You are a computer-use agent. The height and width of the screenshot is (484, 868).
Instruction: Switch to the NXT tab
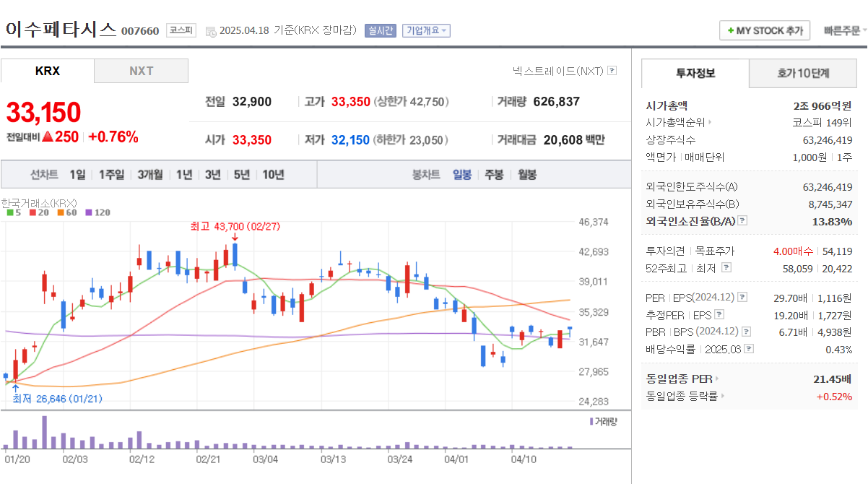pyautogui.click(x=142, y=71)
